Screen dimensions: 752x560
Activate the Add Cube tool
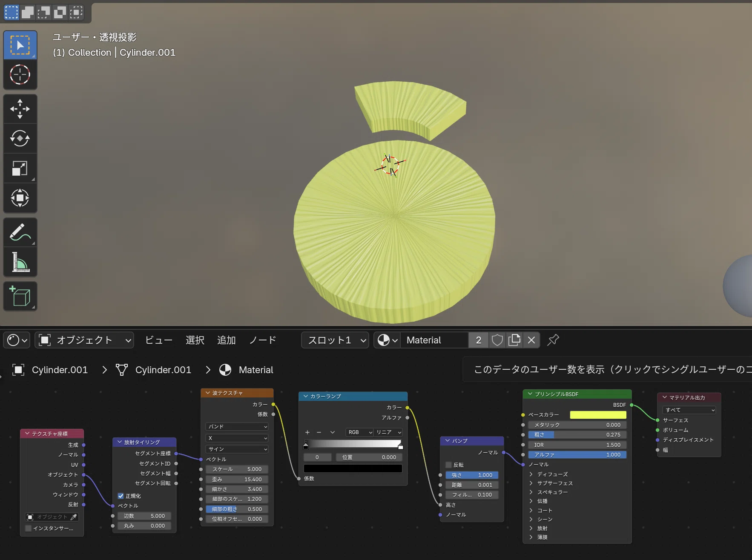coord(20,296)
